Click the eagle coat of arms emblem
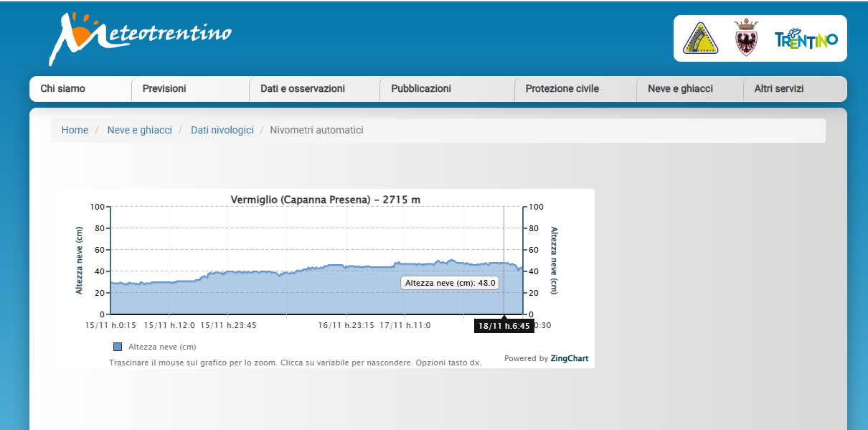 pyautogui.click(x=746, y=38)
